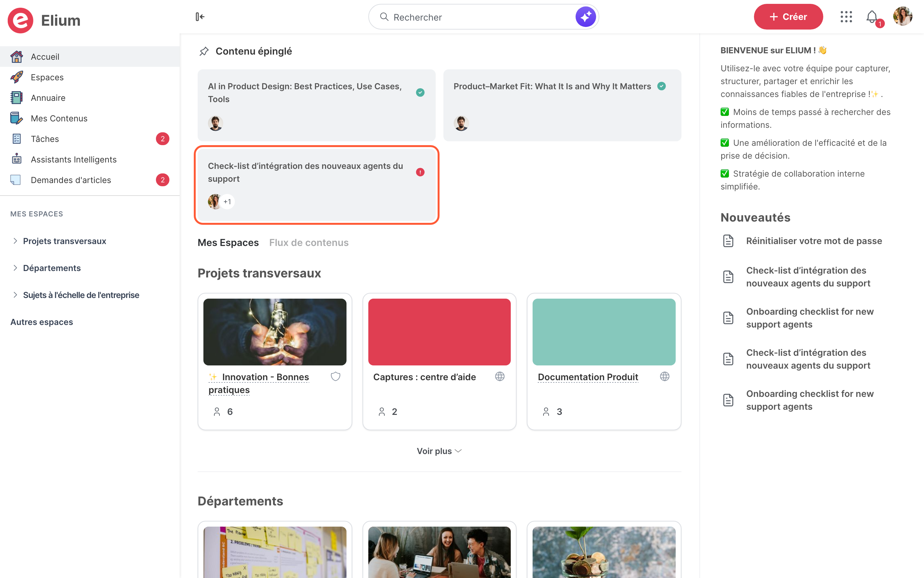Image resolution: width=924 pixels, height=578 pixels.
Task: Open Autres espaces in the sidebar
Action: (x=42, y=322)
